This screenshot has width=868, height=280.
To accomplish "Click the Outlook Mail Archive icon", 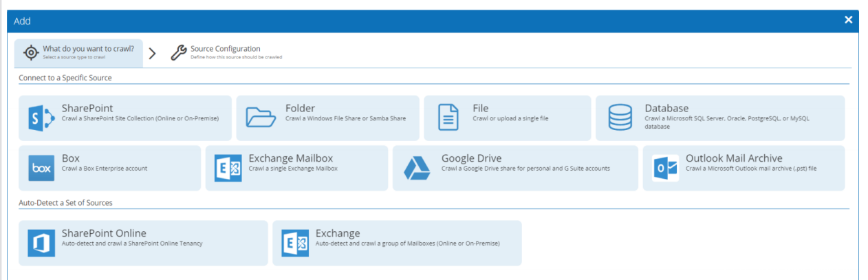I will (x=665, y=169).
